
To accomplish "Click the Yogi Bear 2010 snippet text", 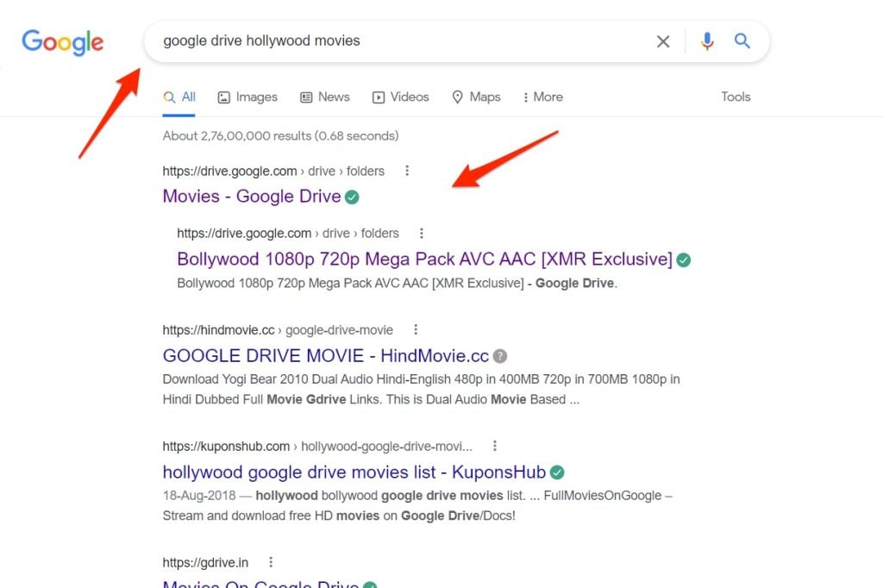I will tap(421, 389).
